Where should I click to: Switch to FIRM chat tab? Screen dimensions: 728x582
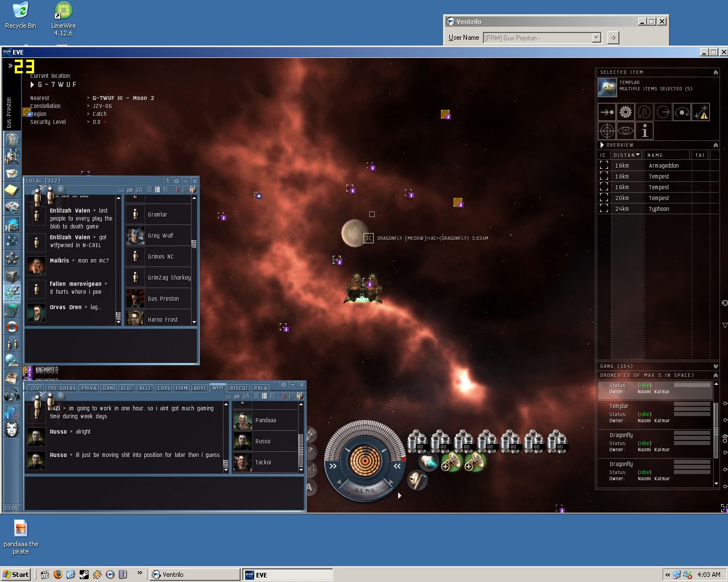(182, 388)
